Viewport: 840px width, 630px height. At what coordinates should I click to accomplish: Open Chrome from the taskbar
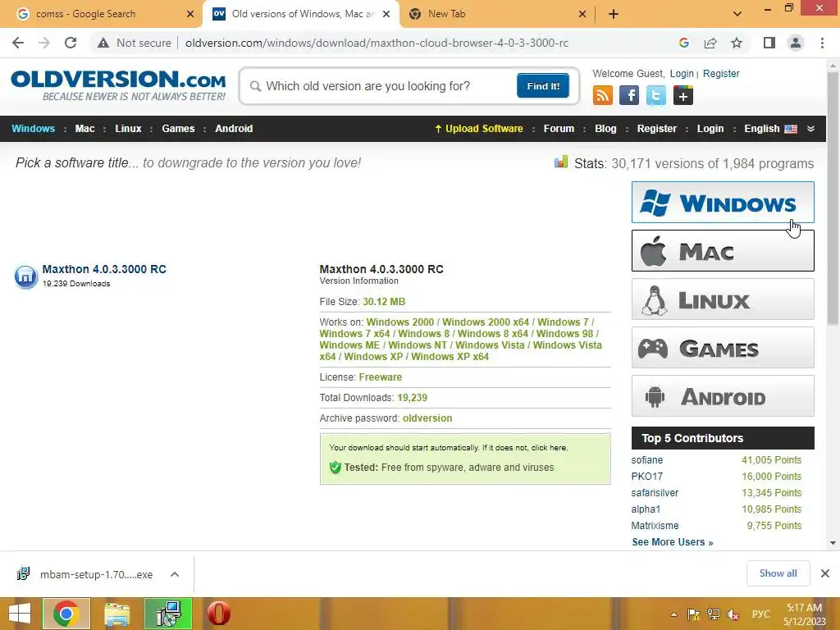pyautogui.click(x=66, y=614)
